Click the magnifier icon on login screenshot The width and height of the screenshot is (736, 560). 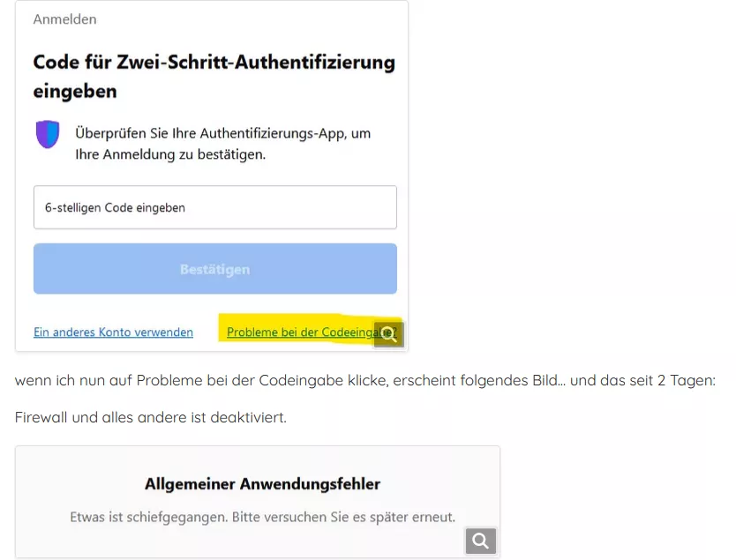point(388,334)
